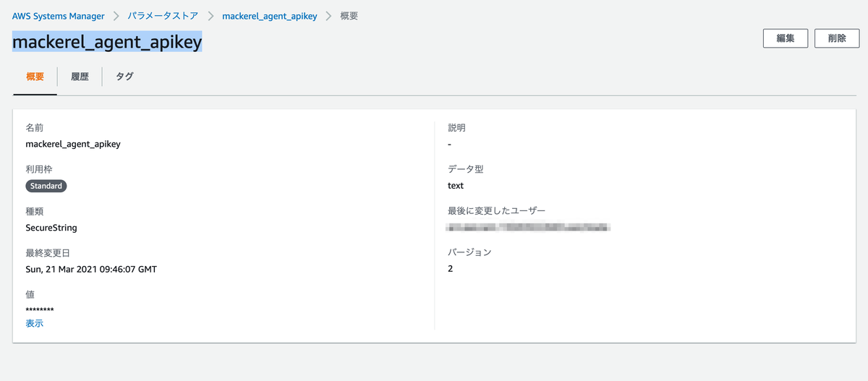Viewport: 868px width, 381px height.
Task: Click the version number 2
Action: [x=451, y=269]
